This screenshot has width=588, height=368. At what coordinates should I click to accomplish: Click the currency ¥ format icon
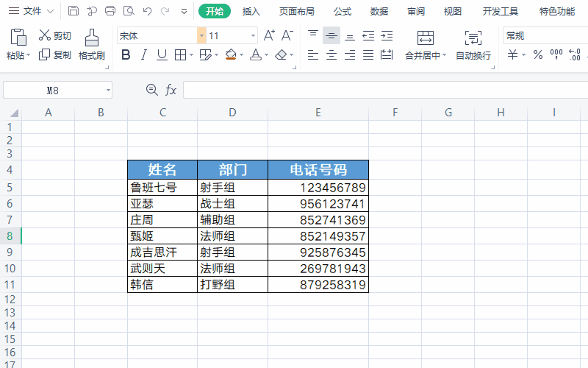[512, 54]
